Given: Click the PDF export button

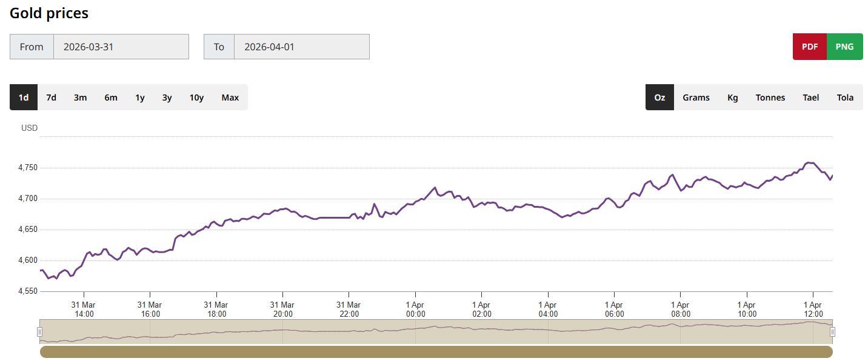Looking at the screenshot, I should [x=810, y=47].
